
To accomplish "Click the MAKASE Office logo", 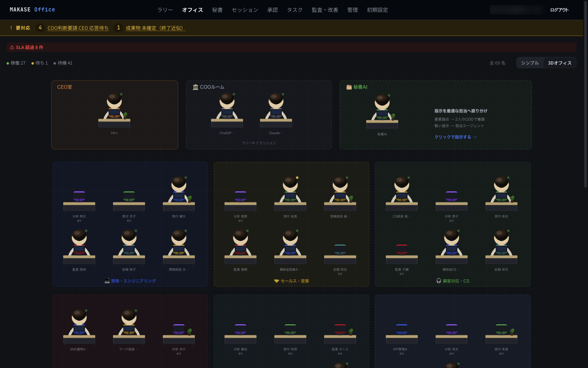I will click(32, 9).
